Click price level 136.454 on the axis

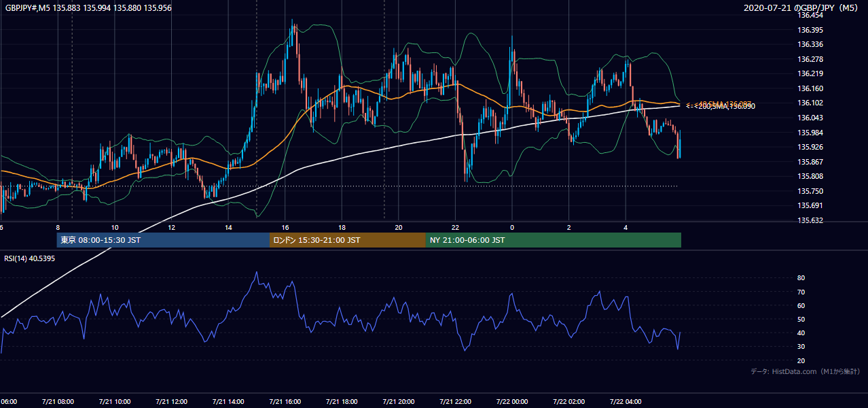(x=810, y=15)
